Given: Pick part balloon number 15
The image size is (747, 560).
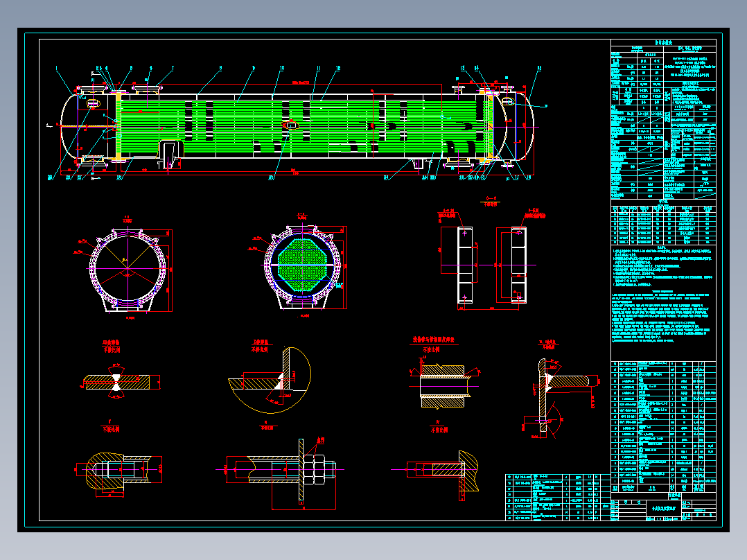Looking at the screenshot, I should [x=539, y=68].
